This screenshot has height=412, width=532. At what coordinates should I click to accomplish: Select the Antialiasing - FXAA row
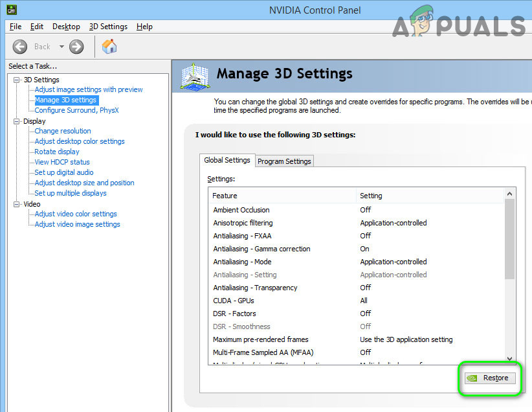356,236
